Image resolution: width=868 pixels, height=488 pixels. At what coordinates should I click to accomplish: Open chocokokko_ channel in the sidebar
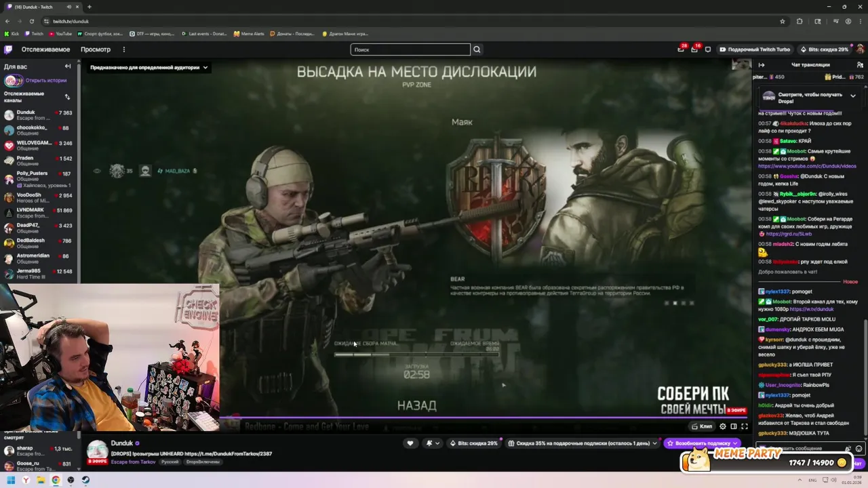tap(39, 131)
